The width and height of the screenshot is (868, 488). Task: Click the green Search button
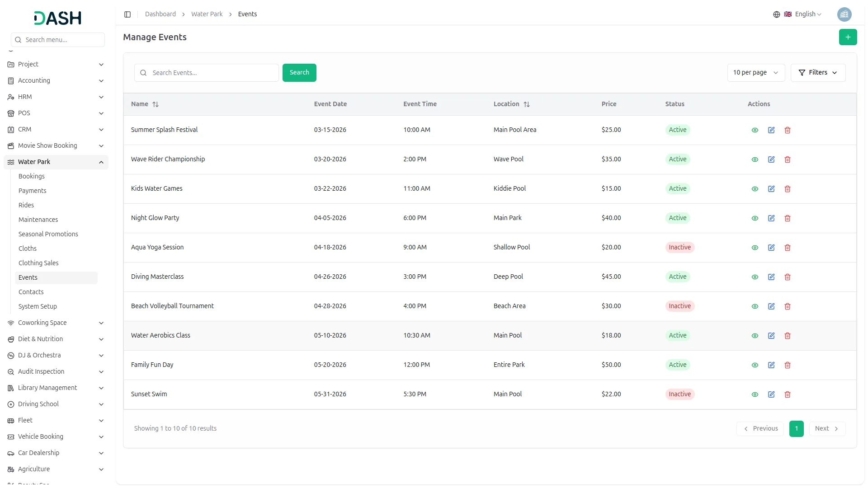point(299,73)
